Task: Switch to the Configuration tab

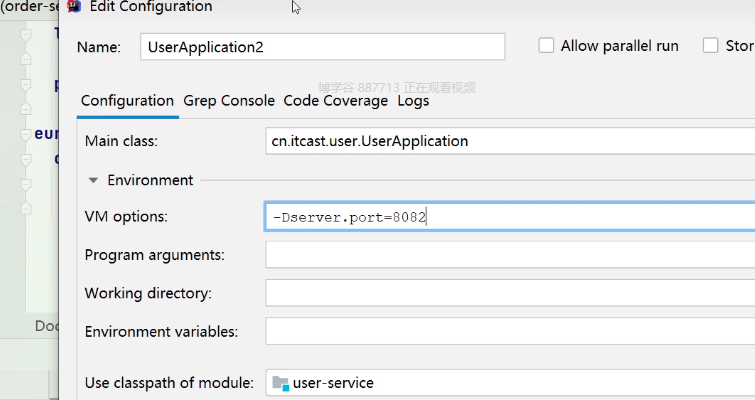Action: tap(127, 100)
